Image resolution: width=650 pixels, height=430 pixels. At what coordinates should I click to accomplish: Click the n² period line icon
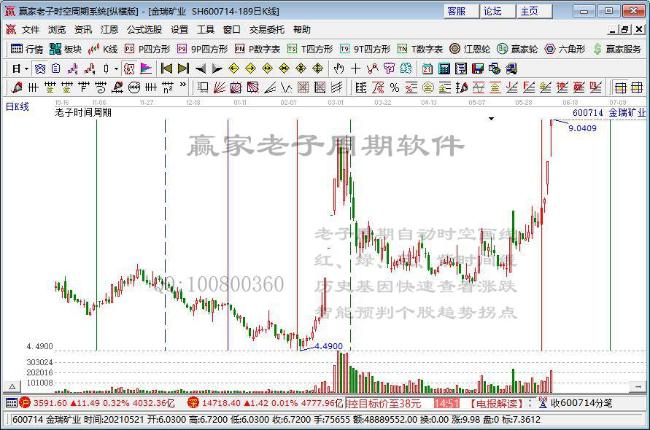(167, 87)
